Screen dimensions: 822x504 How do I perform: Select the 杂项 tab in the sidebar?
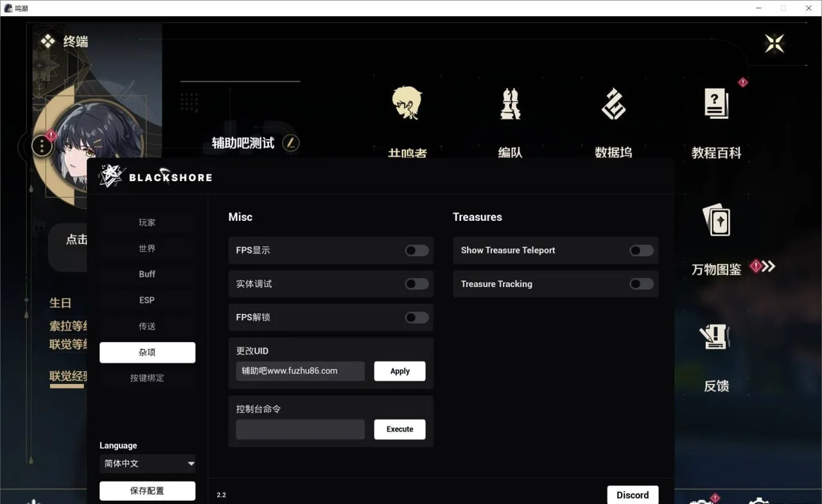click(148, 352)
